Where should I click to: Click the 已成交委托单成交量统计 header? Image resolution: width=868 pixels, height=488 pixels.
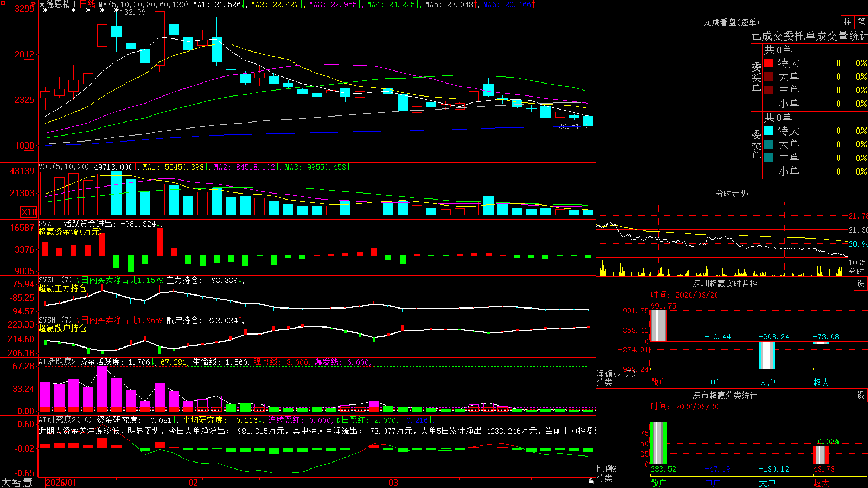click(x=809, y=36)
